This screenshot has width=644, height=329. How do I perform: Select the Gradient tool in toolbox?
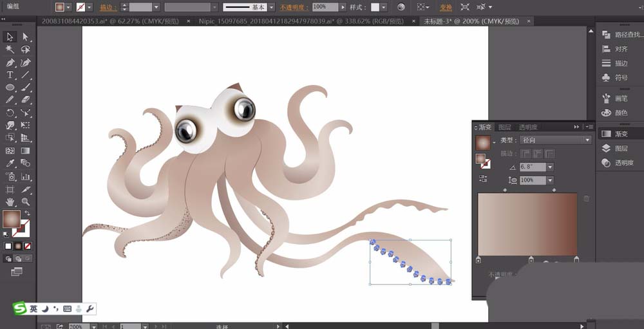point(26,151)
